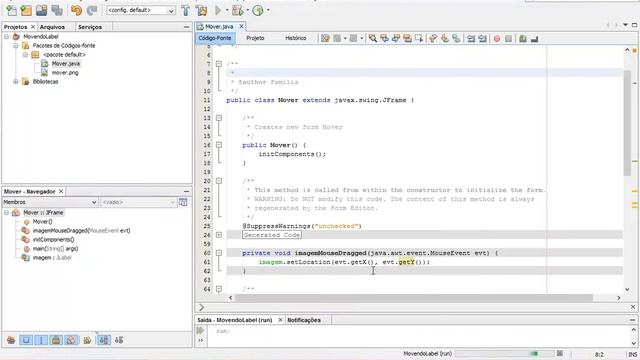Click the Undo arrow icon

[x=76, y=10]
